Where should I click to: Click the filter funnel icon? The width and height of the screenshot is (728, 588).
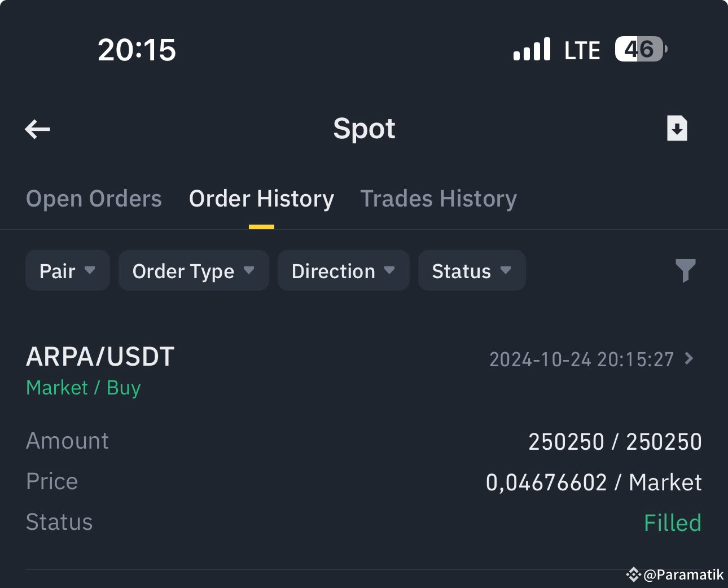(685, 270)
